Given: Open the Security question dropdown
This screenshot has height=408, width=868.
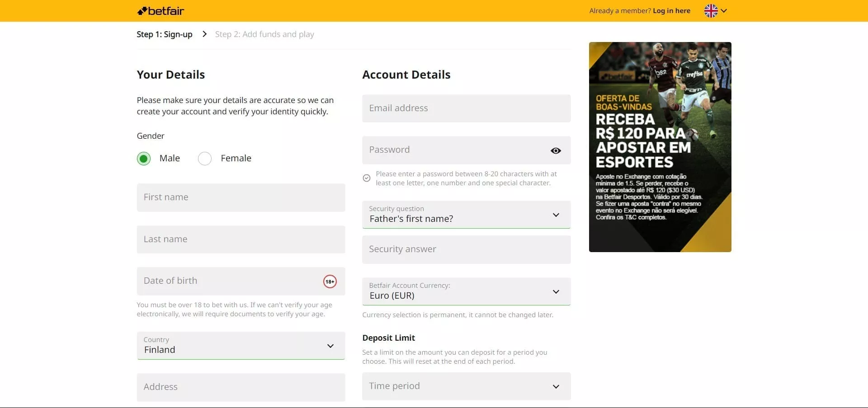Looking at the screenshot, I should [466, 215].
